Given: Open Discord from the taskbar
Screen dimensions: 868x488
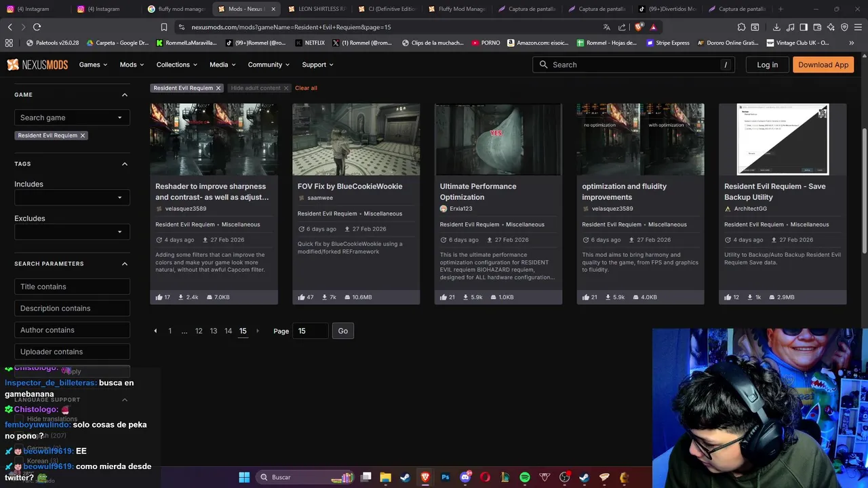Looking at the screenshot, I should 465,477.
